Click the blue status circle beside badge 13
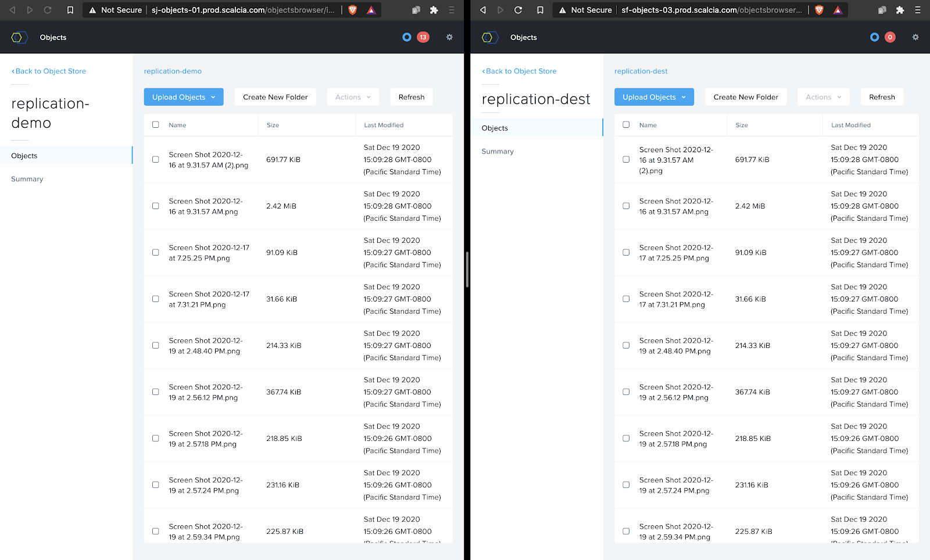Image resolution: width=930 pixels, height=560 pixels. pyautogui.click(x=407, y=37)
